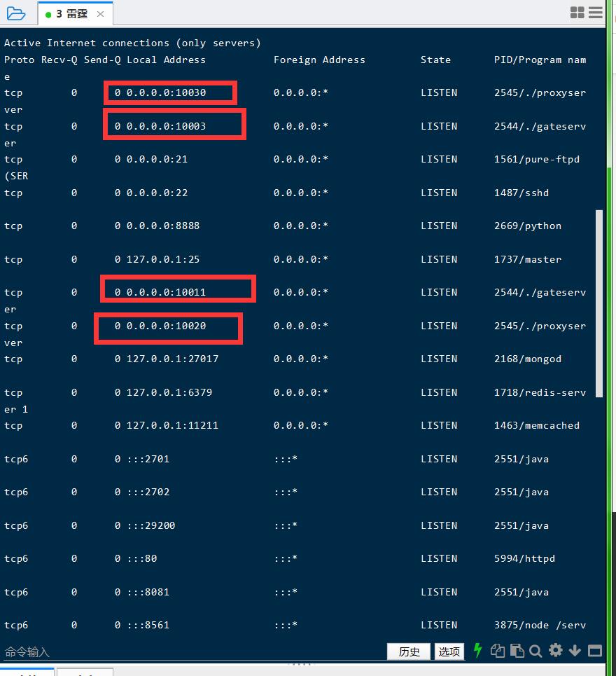Screen dimensions: 616x676
Task: Open the hamburger main menu
Action: point(596,13)
